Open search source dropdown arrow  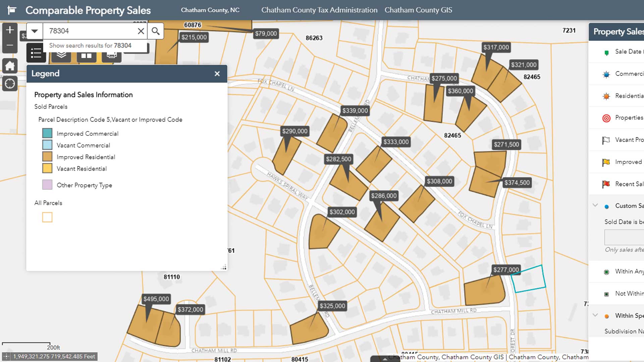[x=35, y=31]
